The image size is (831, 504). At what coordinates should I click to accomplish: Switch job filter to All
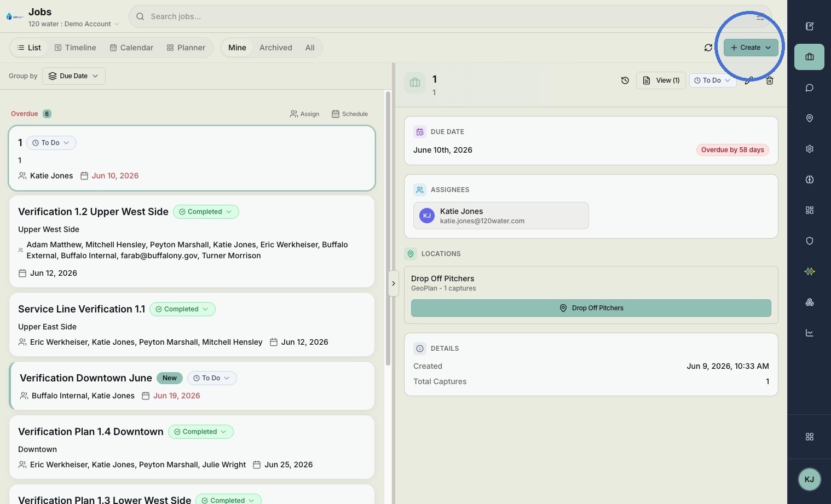[310, 48]
